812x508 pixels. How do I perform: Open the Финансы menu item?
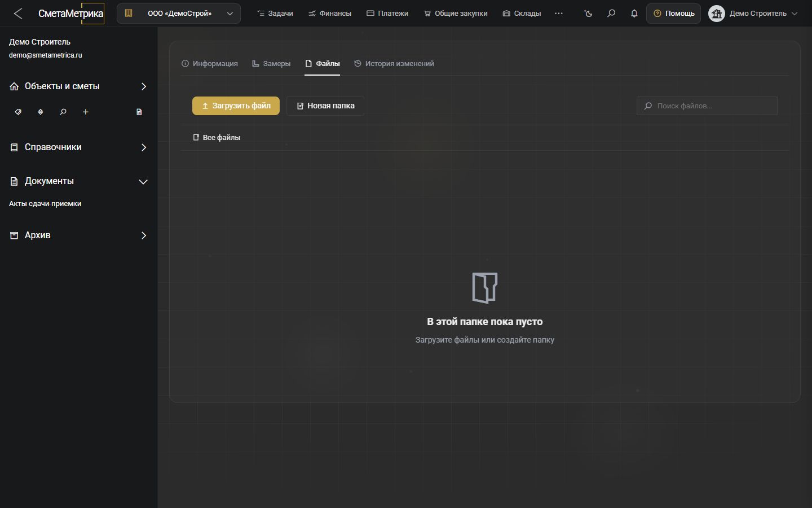click(x=330, y=14)
